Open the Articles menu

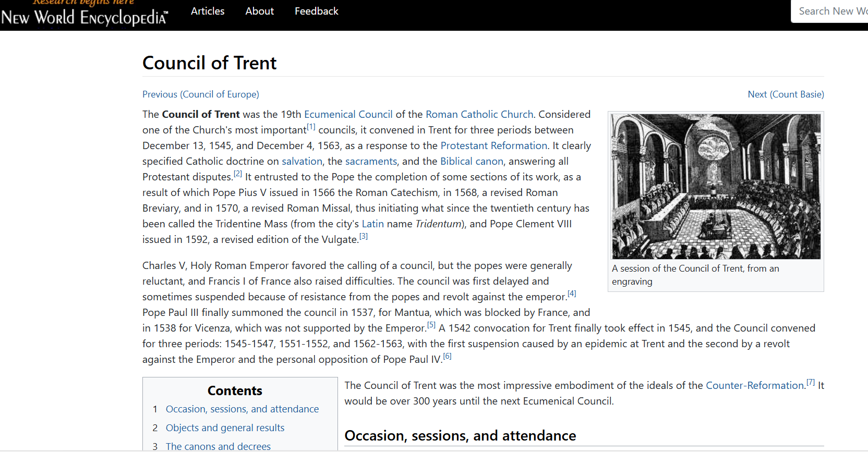[208, 11]
